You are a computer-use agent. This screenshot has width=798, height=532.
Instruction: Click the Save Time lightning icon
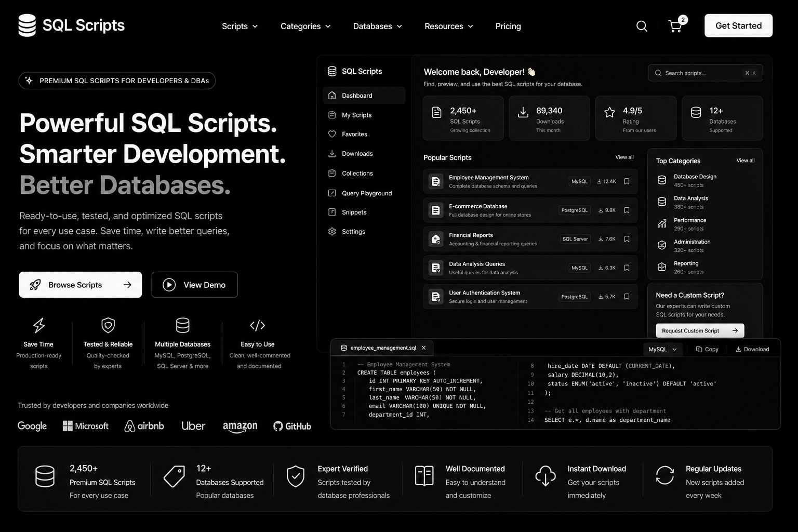tap(39, 325)
